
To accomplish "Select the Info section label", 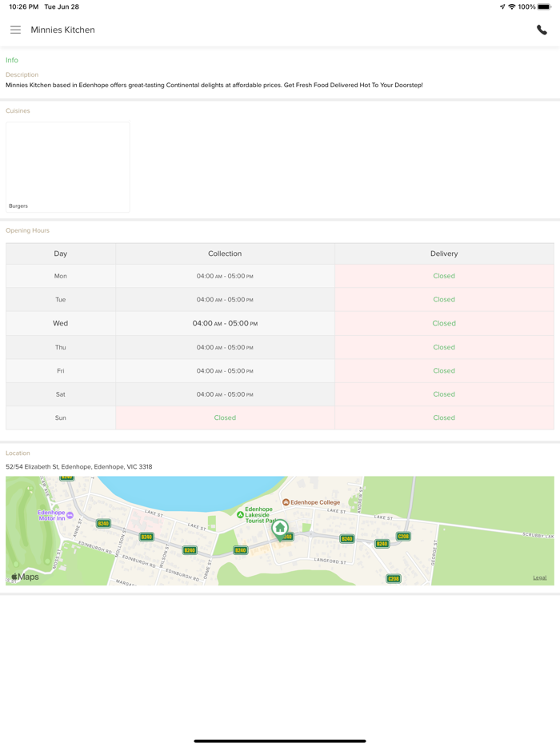I will click(x=12, y=60).
